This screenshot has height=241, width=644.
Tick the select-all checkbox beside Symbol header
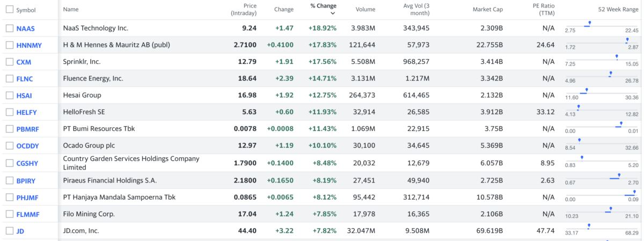point(9,10)
